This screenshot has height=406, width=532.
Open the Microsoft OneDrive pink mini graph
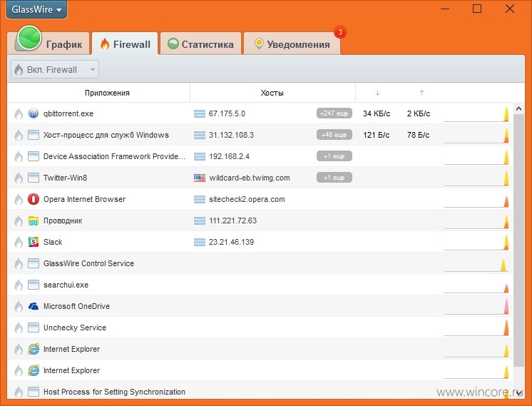476,306
